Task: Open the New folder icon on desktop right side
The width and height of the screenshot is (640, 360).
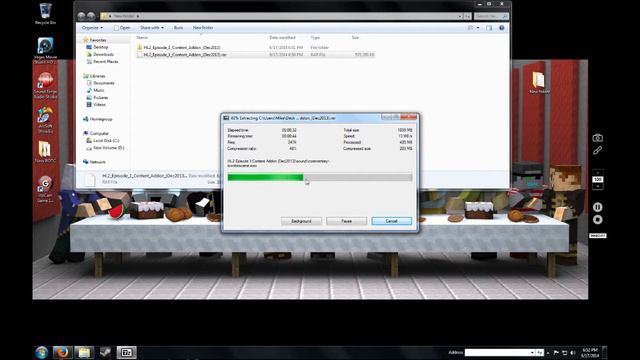Action: pyautogui.click(x=539, y=82)
